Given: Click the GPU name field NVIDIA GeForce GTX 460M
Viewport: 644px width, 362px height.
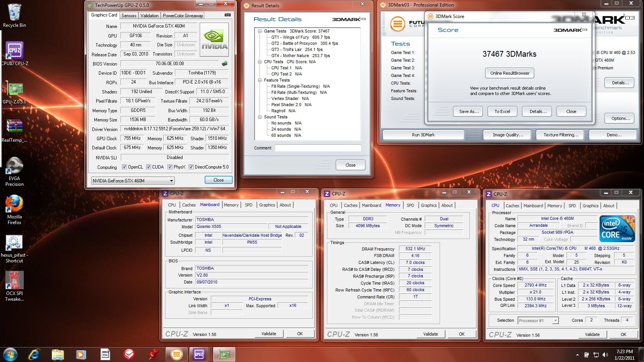Looking at the screenshot, I should pyautogui.click(x=159, y=26).
